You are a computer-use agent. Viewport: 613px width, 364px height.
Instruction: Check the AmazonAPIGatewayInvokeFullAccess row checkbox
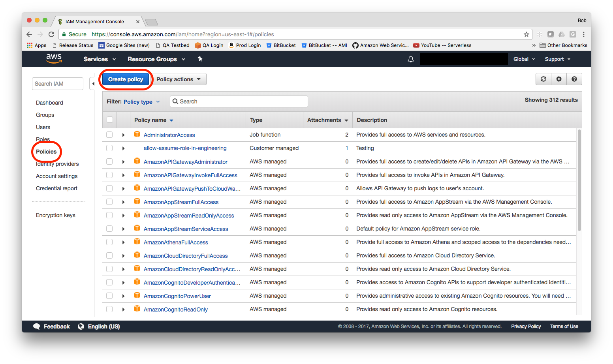[109, 175]
